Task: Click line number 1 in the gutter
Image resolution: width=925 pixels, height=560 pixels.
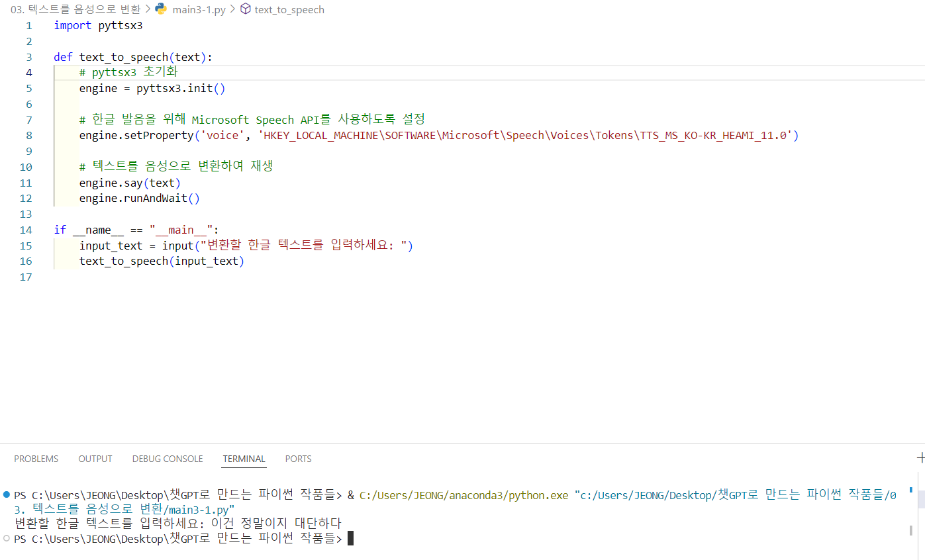Action: point(28,26)
